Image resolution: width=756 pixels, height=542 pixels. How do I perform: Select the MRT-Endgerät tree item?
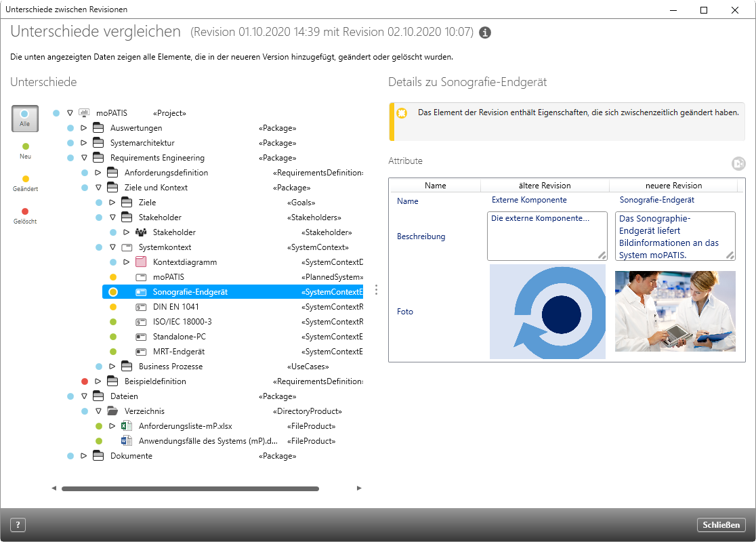[178, 352]
